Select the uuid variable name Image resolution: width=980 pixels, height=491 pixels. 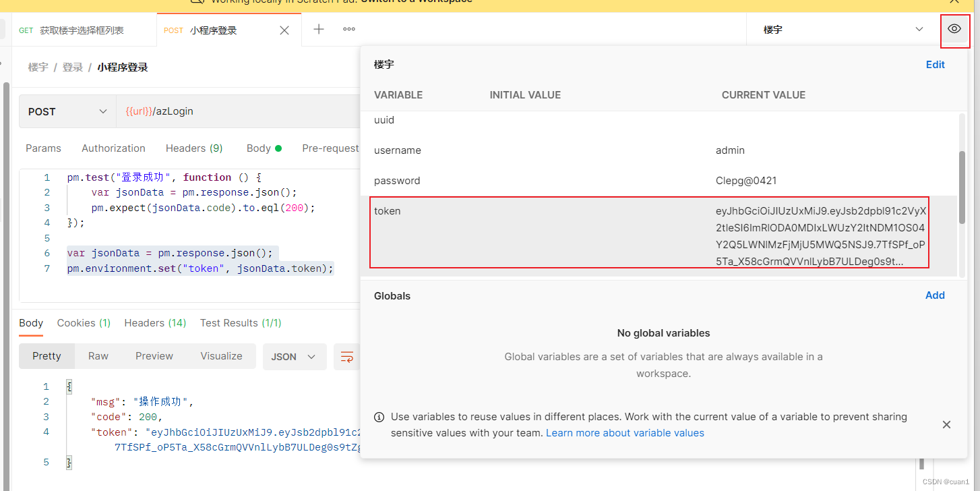[x=384, y=120]
